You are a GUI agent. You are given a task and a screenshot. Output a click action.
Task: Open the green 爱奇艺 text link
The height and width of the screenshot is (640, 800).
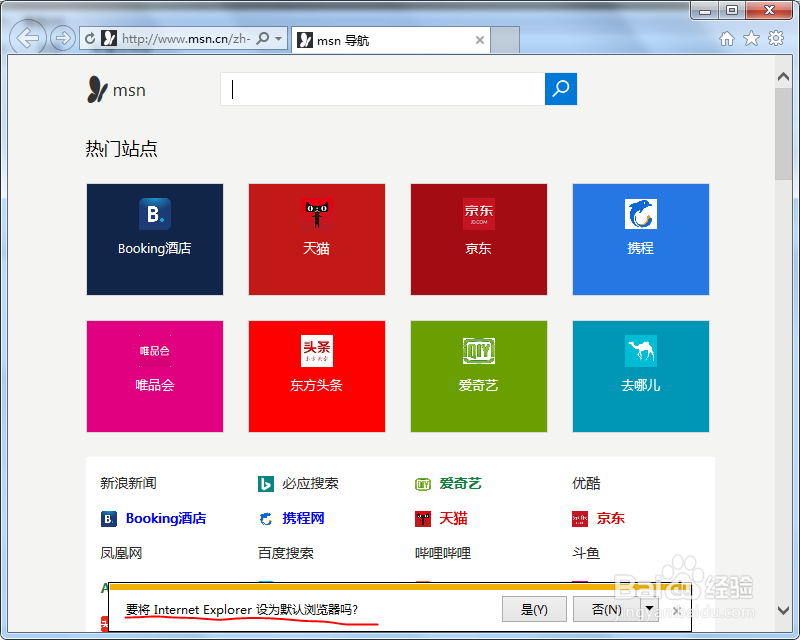click(x=460, y=483)
